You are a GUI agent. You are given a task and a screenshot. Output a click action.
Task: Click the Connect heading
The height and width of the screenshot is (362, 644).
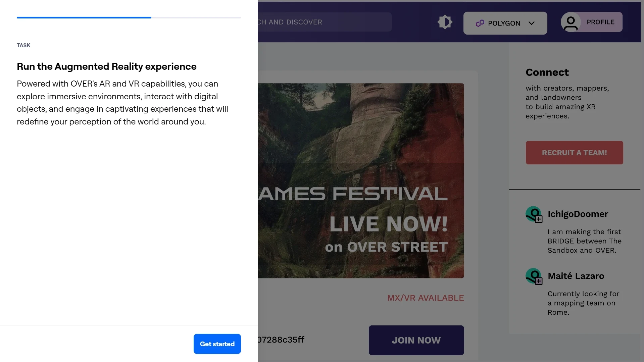547,72
